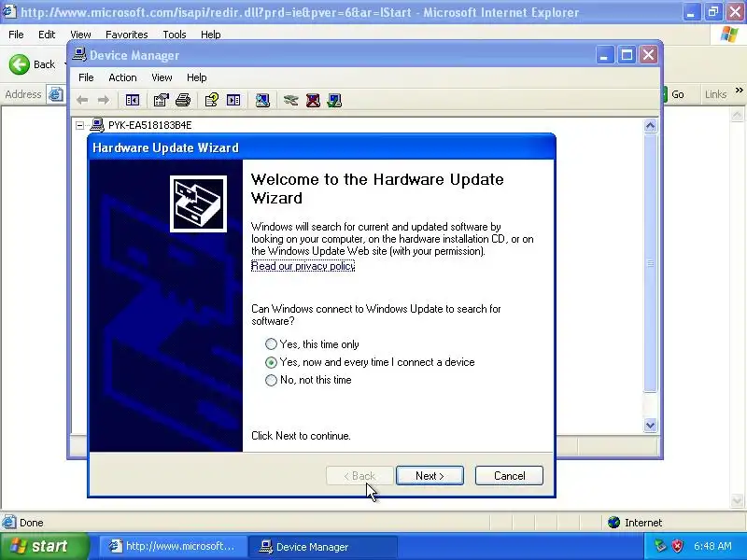Toggle the show/hide action pane icon
Viewport: 747px width, 560px height.
(233, 100)
